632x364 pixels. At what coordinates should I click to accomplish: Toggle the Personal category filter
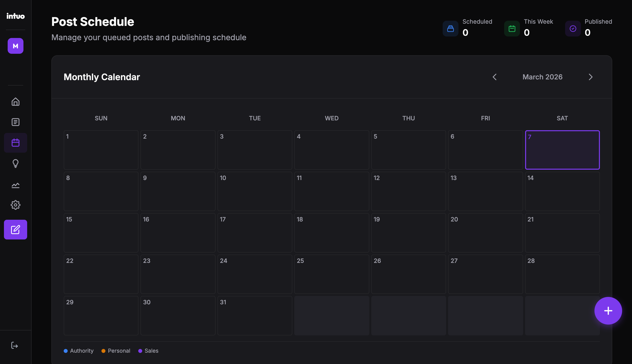116,350
